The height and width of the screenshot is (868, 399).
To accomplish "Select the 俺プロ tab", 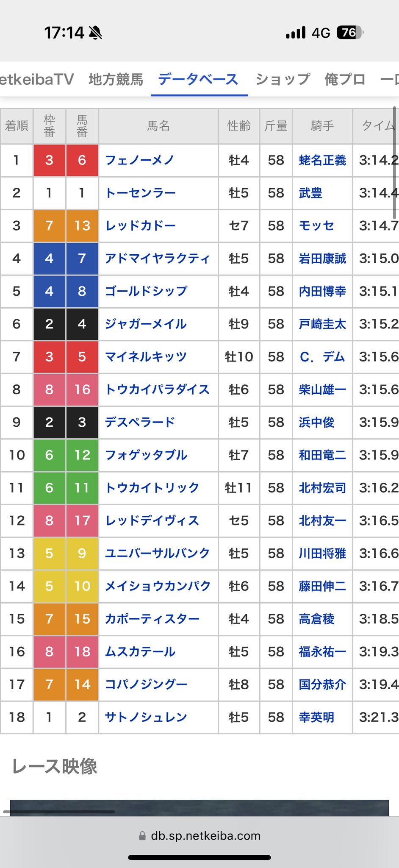I will [345, 79].
